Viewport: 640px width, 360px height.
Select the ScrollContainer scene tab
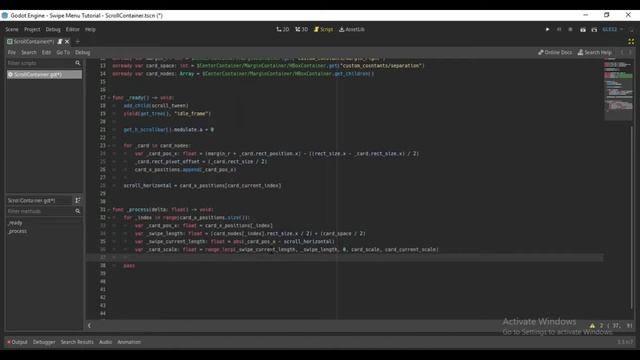tap(33, 41)
